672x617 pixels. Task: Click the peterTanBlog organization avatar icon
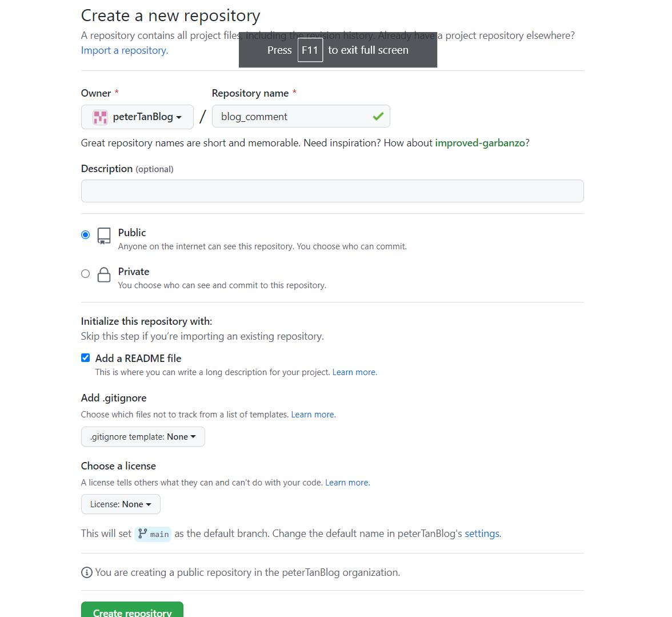pos(100,117)
